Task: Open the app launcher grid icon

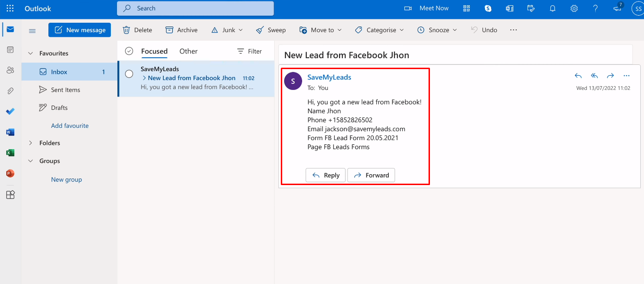Action: point(10,8)
